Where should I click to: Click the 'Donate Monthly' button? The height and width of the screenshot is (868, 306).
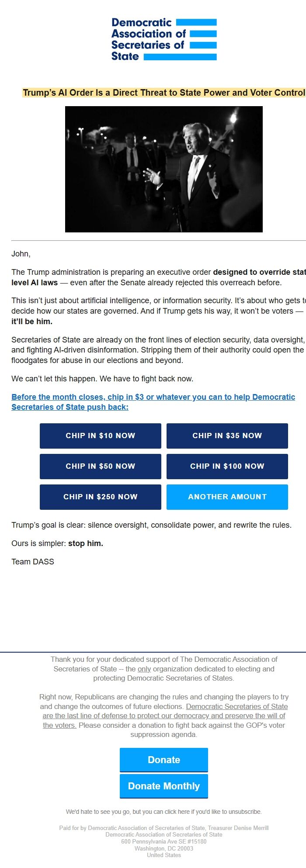click(163, 786)
